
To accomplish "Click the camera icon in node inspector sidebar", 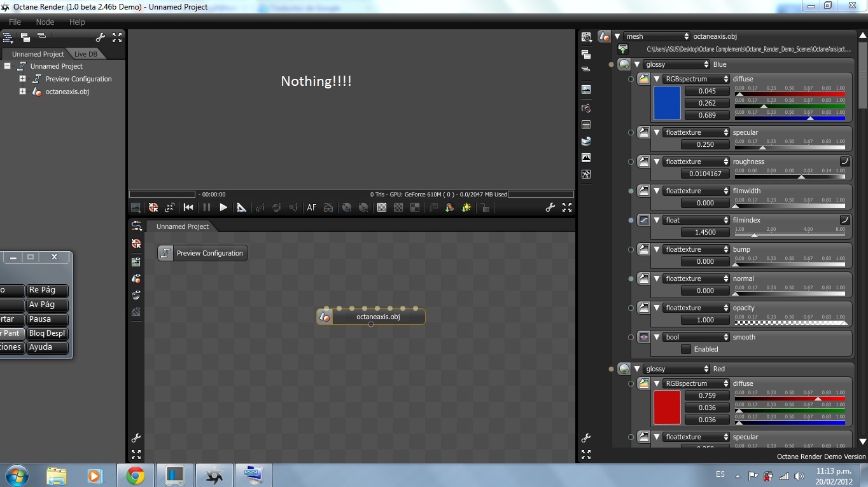I will (x=586, y=108).
